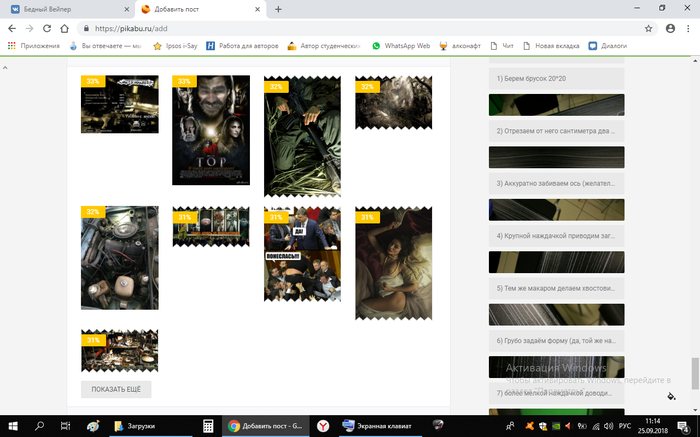Open the Диалоги bookmark
This screenshot has height=437, width=700.
(x=608, y=46)
